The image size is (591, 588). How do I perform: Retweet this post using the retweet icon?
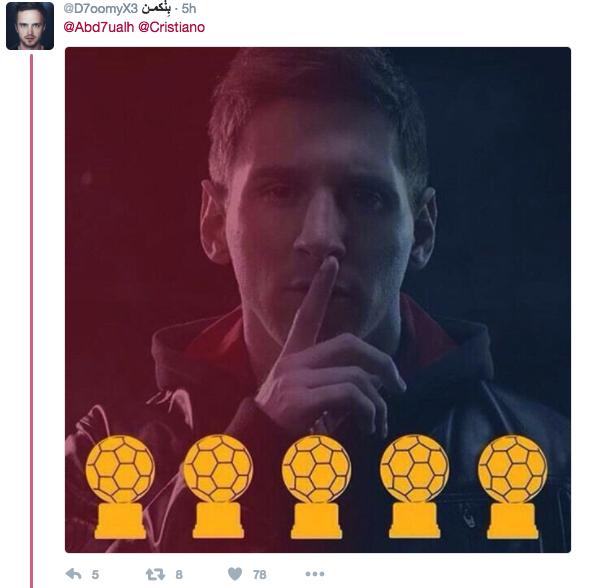click(x=156, y=574)
